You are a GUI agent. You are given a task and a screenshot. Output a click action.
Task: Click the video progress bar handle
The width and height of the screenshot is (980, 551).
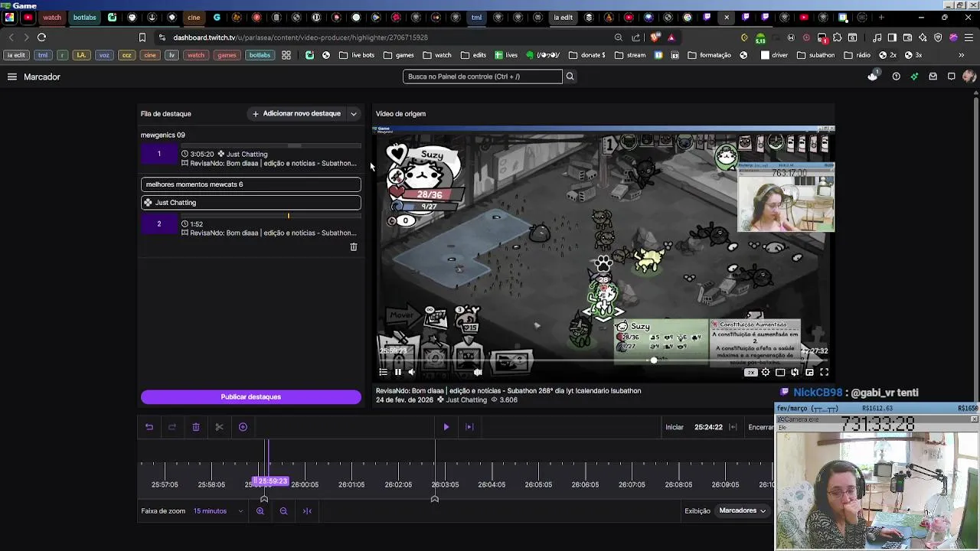coord(653,360)
